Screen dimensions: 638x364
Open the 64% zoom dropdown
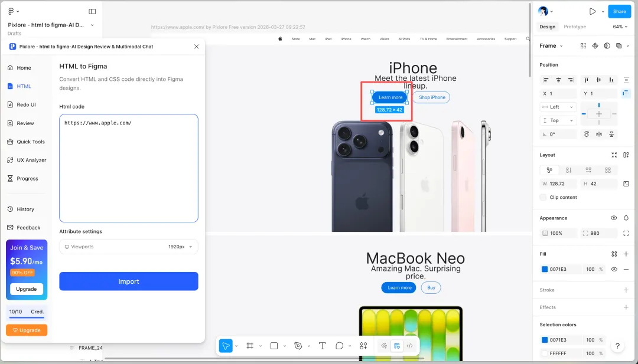620,27
